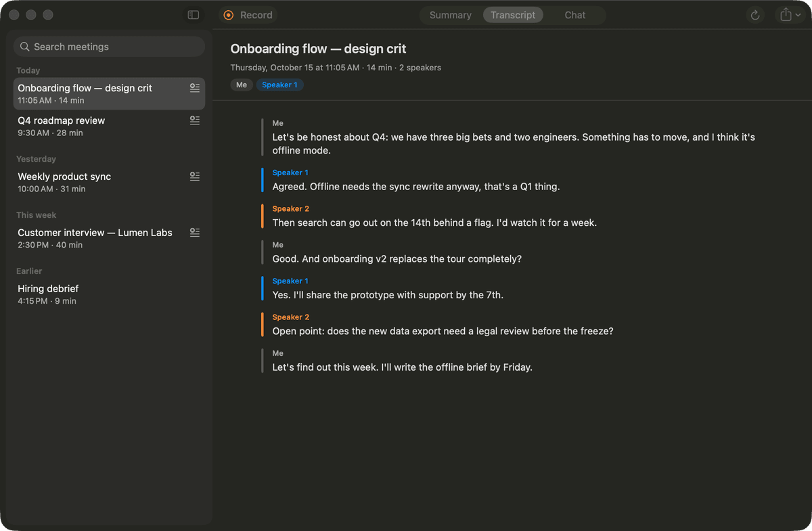Select the Transcript tab
The image size is (812, 531).
(513, 15)
